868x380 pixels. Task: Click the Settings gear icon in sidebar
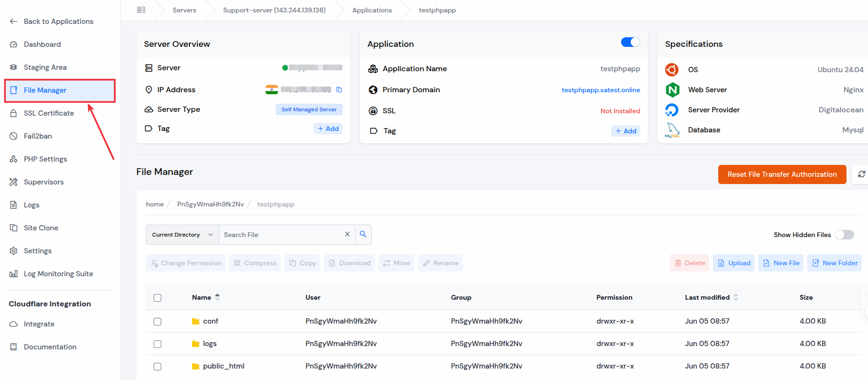coord(13,251)
